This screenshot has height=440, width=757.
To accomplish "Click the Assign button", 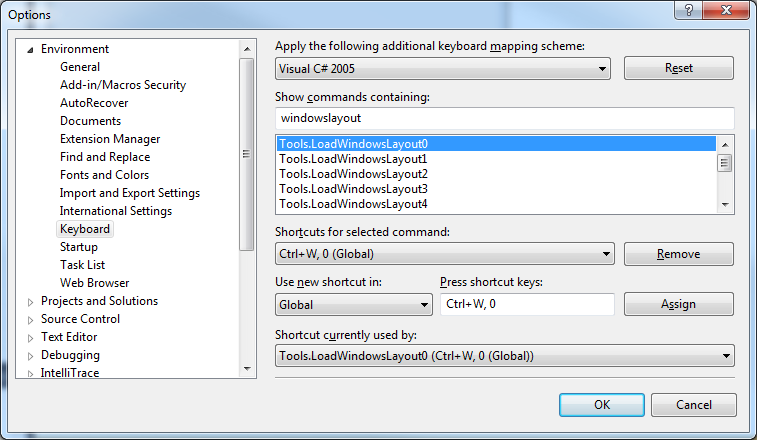I will [x=678, y=304].
